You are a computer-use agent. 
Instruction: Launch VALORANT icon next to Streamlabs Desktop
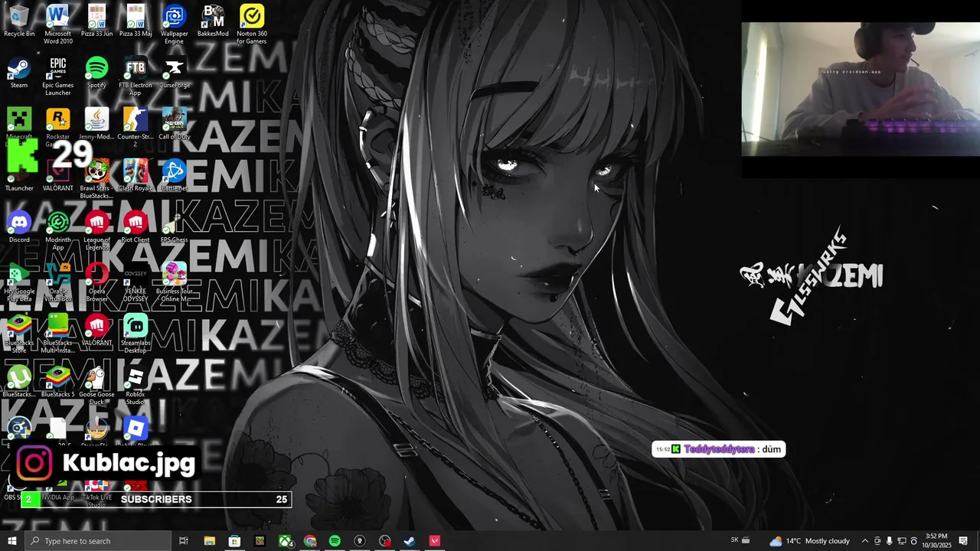[96, 330]
